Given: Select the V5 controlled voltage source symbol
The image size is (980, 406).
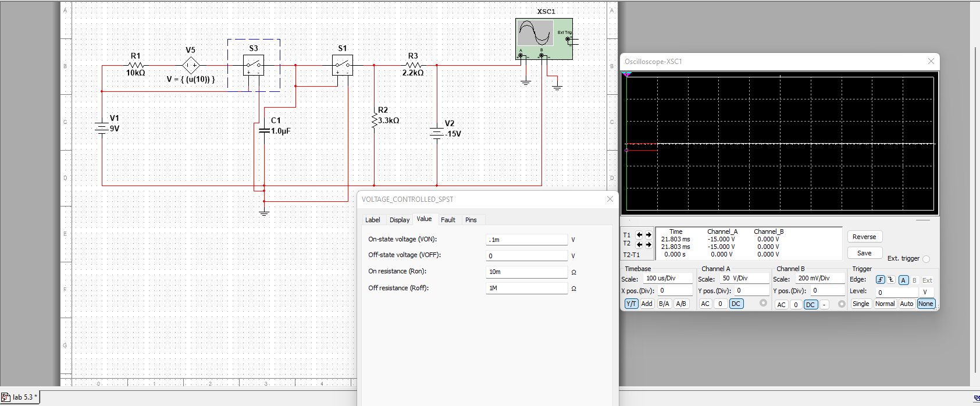Looking at the screenshot, I should click(x=191, y=65).
